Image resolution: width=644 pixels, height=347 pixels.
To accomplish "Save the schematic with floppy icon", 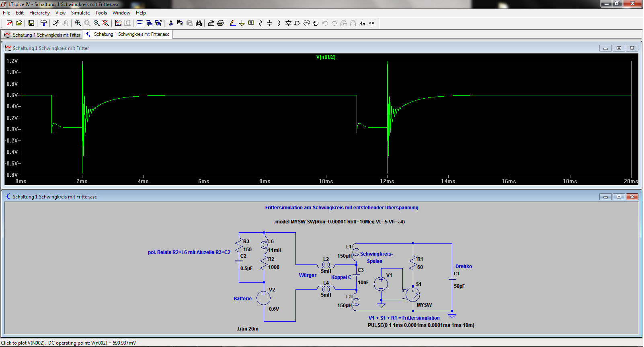I will (x=31, y=23).
